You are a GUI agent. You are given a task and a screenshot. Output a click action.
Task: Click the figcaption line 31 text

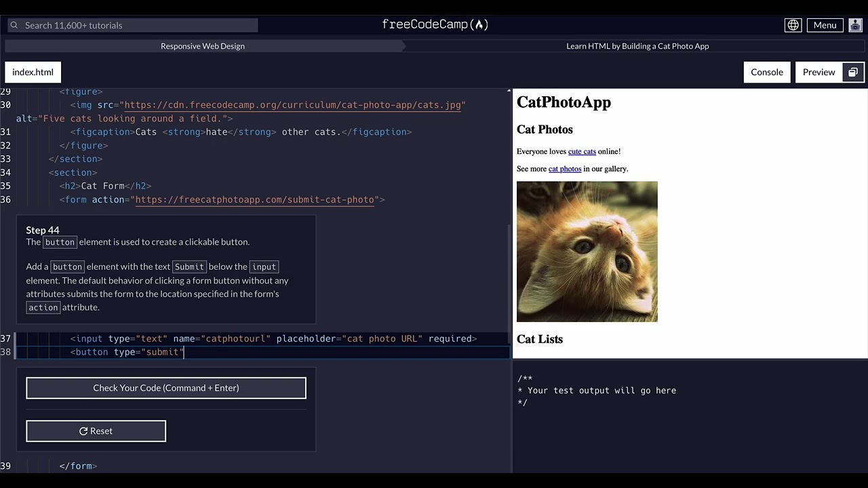tap(241, 132)
